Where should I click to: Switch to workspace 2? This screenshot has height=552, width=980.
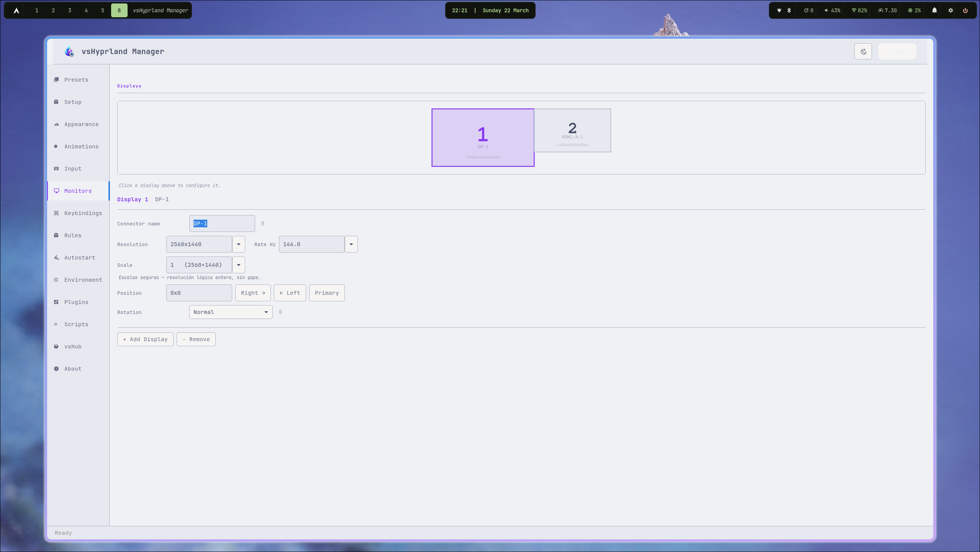tap(53, 10)
